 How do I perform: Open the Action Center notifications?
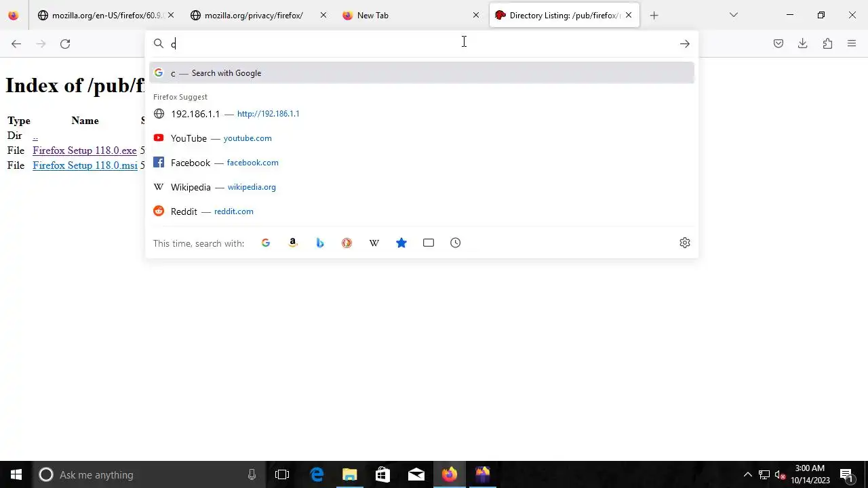pyautogui.click(x=846, y=474)
